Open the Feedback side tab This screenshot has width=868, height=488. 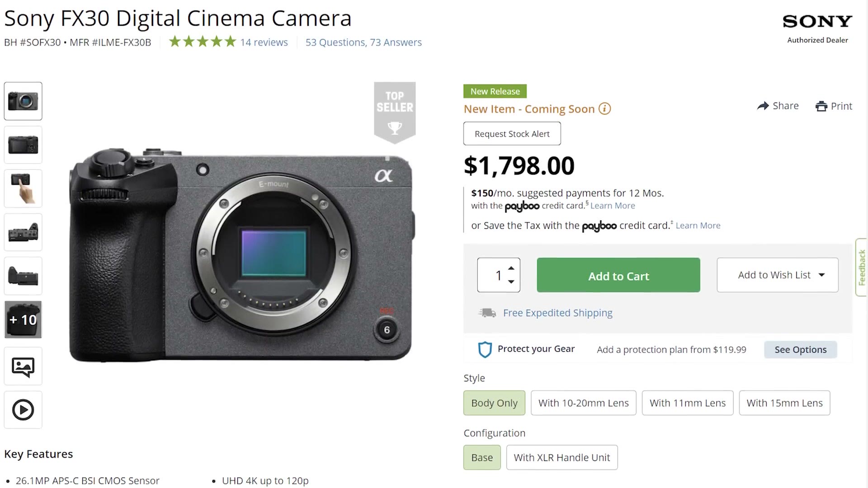click(x=862, y=267)
